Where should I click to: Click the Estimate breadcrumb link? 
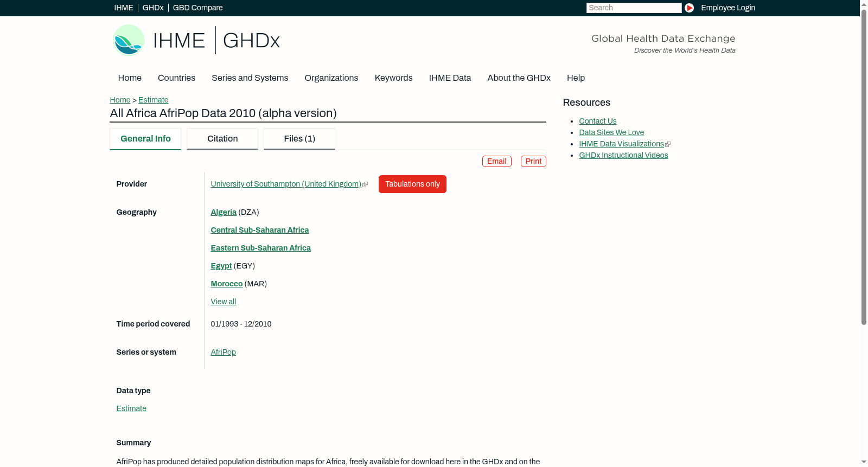[153, 100]
